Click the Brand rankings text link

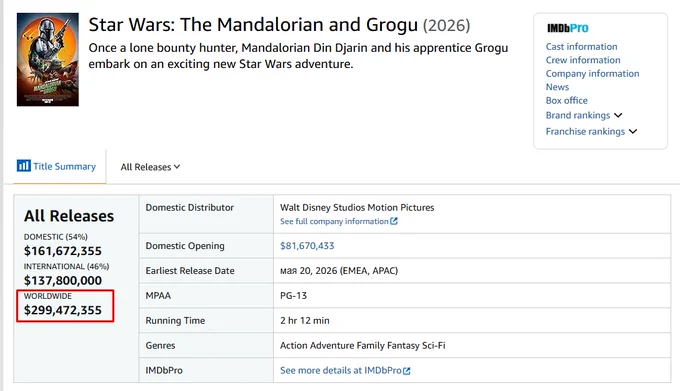pos(578,115)
